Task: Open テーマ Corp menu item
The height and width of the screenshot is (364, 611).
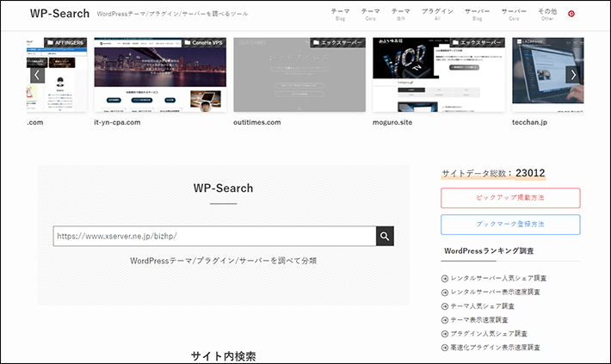Action: click(x=371, y=15)
